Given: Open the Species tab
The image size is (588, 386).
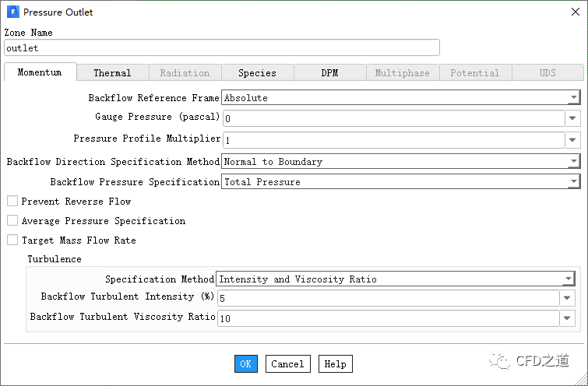Looking at the screenshot, I should tap(257, 72).
